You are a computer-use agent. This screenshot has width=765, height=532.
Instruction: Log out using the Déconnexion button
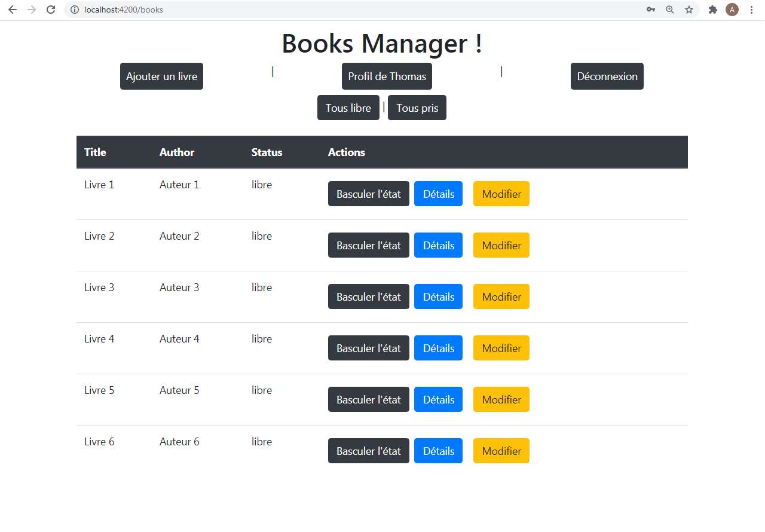[607, 76]
